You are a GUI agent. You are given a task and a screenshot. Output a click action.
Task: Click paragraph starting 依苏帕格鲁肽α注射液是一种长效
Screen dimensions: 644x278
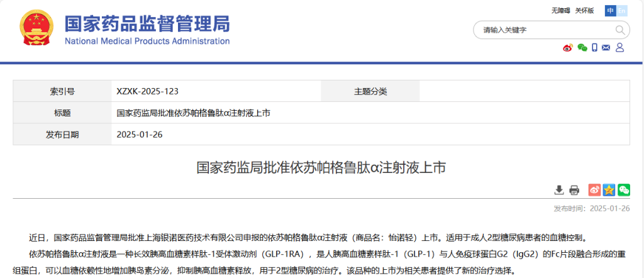[x=319, y=263]
